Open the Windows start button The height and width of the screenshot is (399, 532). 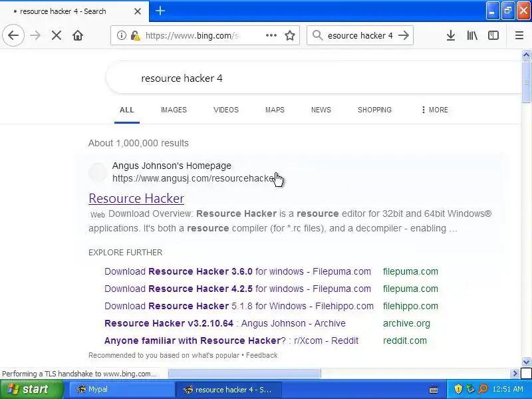[31, 389]
